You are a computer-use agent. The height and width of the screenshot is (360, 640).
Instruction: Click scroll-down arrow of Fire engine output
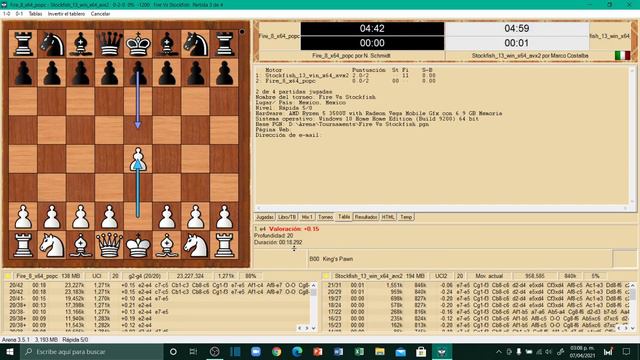pos(313,328)
